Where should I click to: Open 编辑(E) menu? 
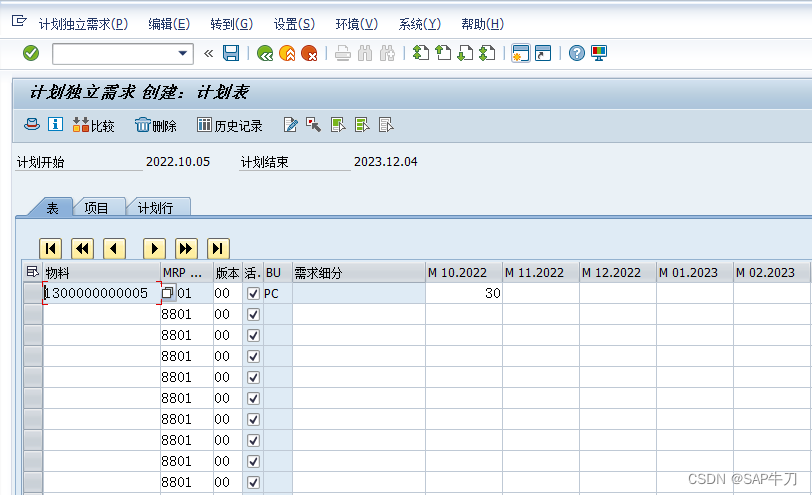coord(169,24)
